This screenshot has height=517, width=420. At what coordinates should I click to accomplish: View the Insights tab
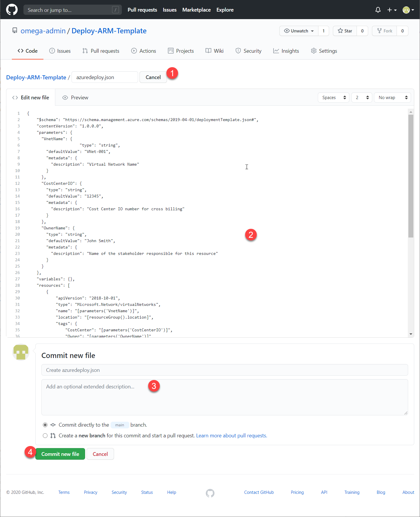point(286,51)
